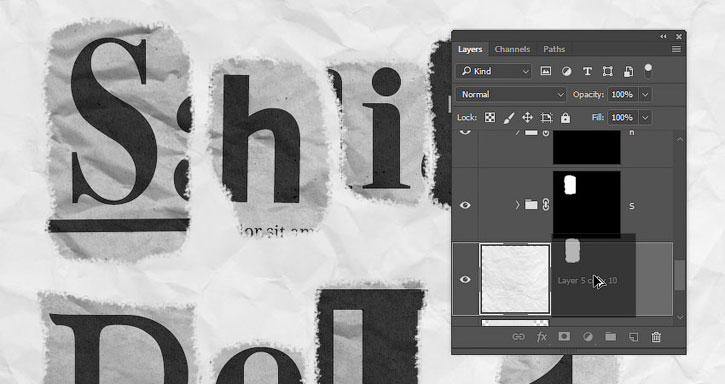Click the mask link icon of S group
This screenshot has height=384, width=725.
coord(546,204)
